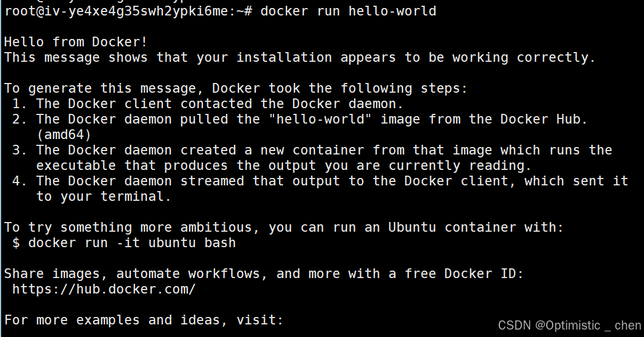Click the '(amd64)' text
The image size is (644, 337).
pyautogui.click(x=63, y=135)
